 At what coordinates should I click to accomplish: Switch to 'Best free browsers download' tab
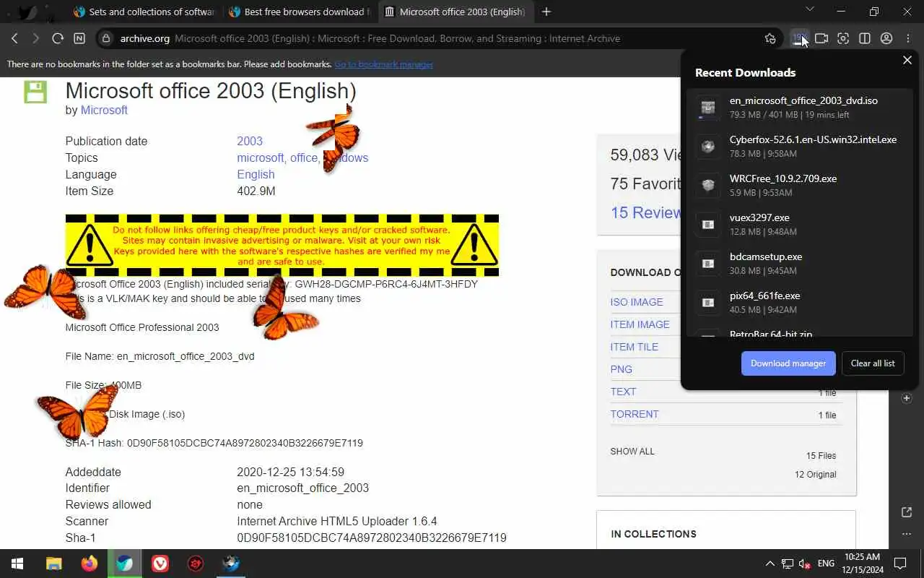[300, 12]
